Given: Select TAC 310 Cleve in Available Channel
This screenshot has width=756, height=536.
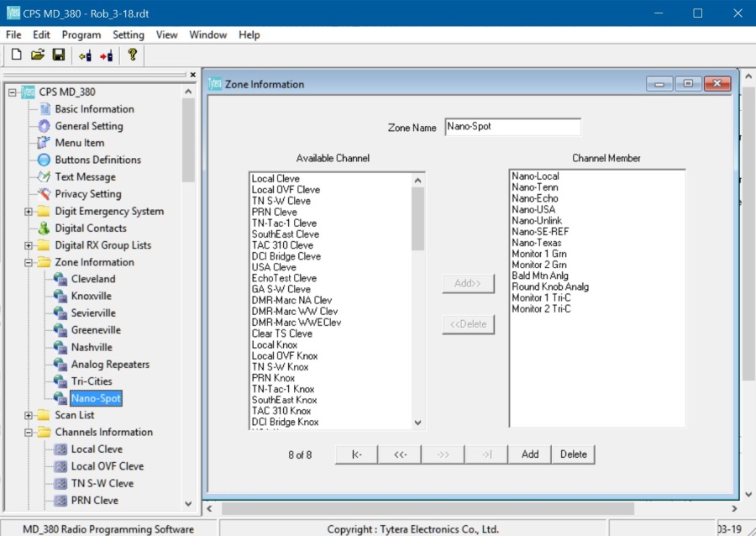Looking at the screenshot, I should tap(282, 245).
